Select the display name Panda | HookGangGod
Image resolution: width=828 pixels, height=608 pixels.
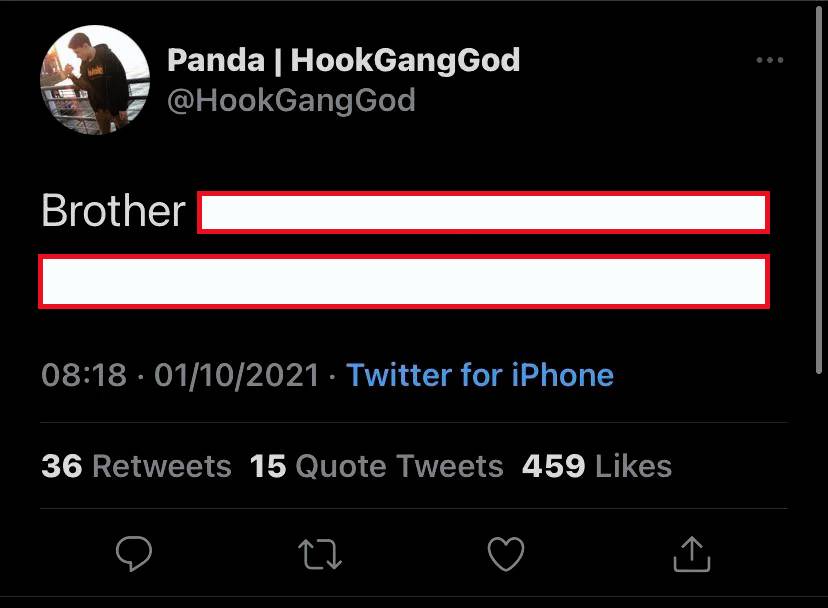pos(343,60)
